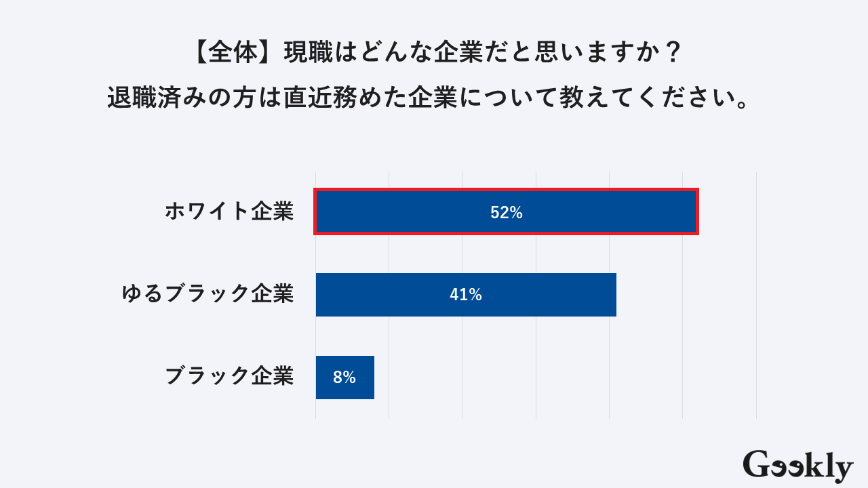868x488 pixels.
Task: Click the ゆるブラック企業 category label
Action: (x=208, y=294)
